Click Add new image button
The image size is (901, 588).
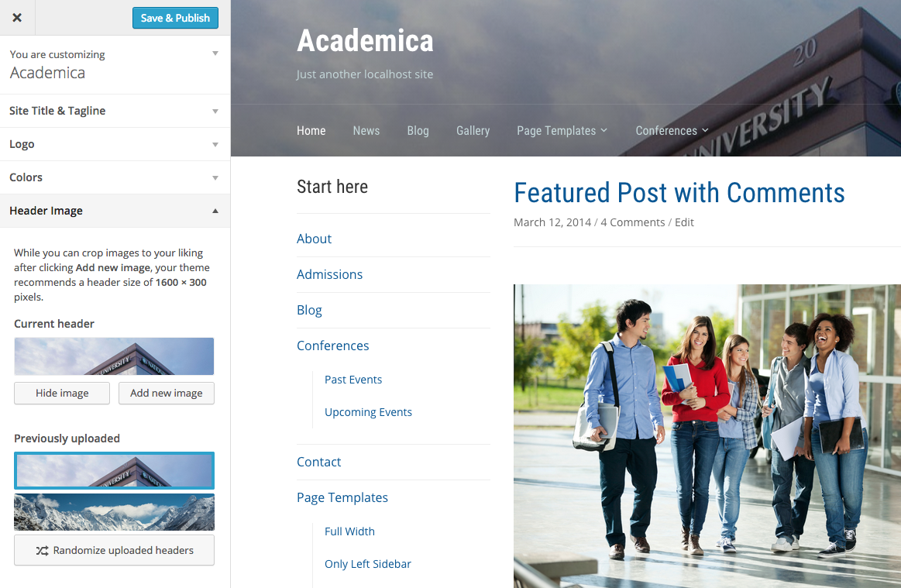click(x=166, y=393)
